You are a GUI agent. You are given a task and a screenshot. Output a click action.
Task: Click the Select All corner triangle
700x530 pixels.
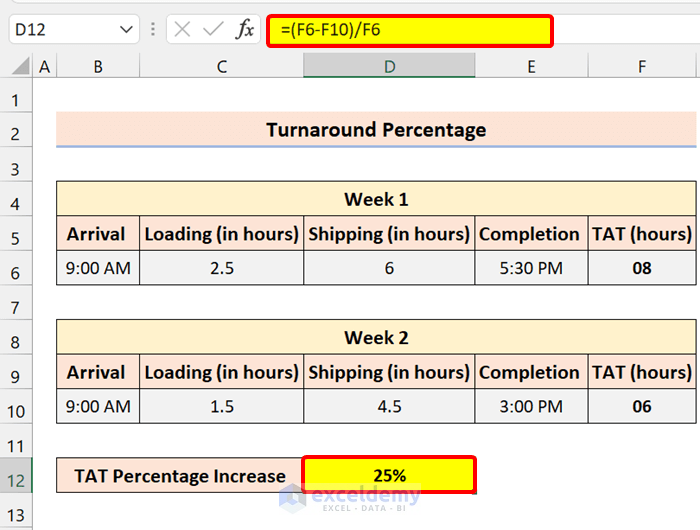tap(20, 67)
